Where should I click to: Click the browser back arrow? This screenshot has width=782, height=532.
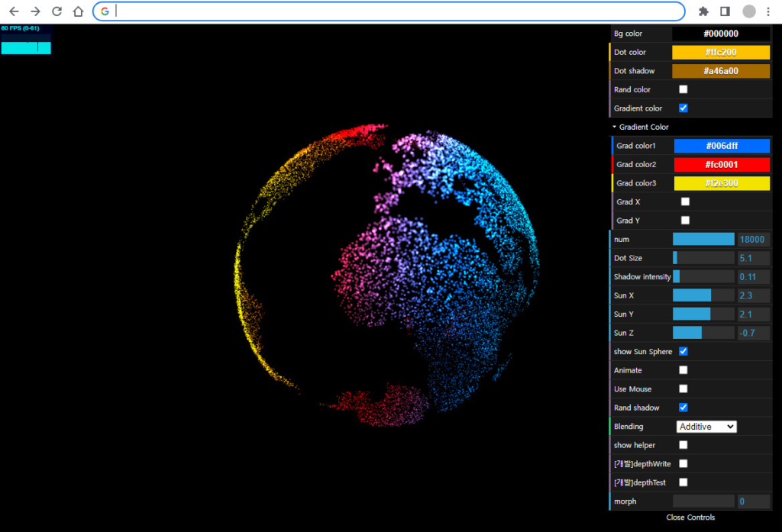coord(14,11)
